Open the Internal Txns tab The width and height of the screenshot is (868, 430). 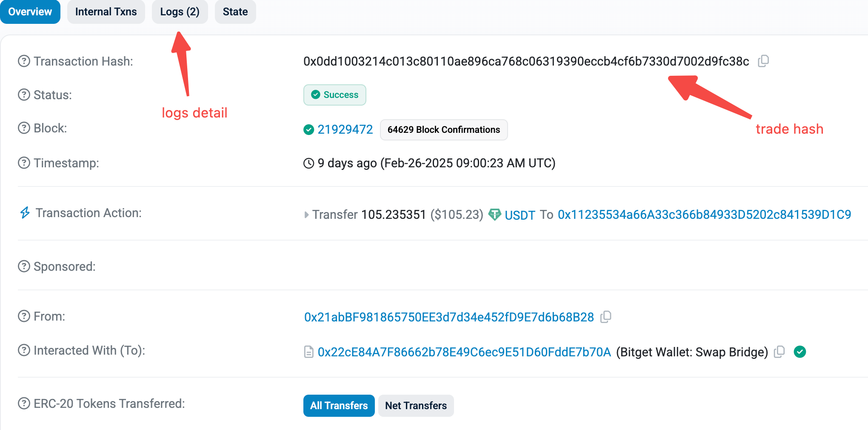click(x=106, y=11)
